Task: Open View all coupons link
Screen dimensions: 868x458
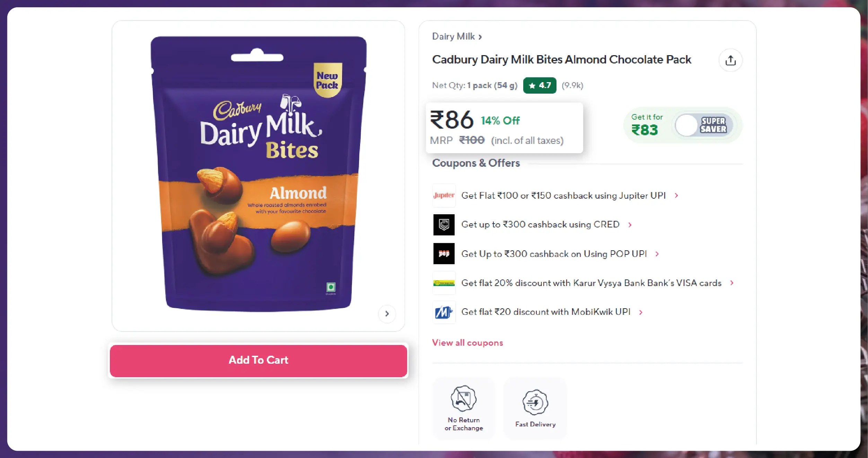Action: [x=467, y=343]
